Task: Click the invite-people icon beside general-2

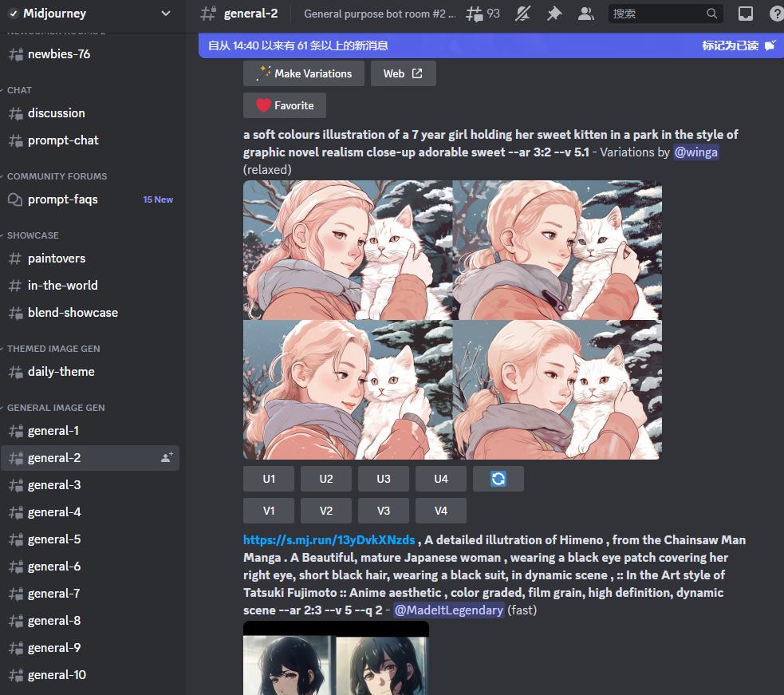Action: 167,457
